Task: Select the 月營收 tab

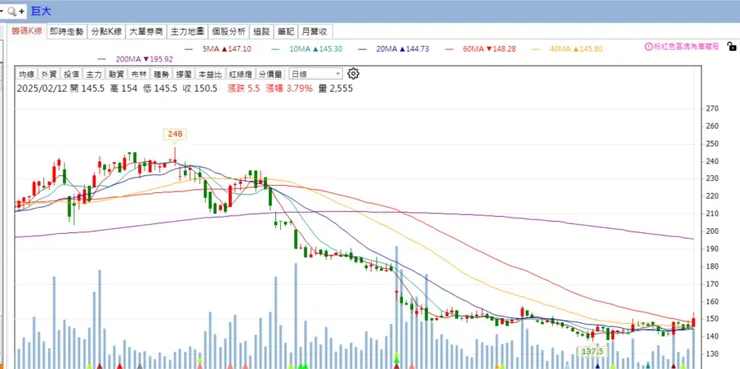Action: (x=316, y=32)
